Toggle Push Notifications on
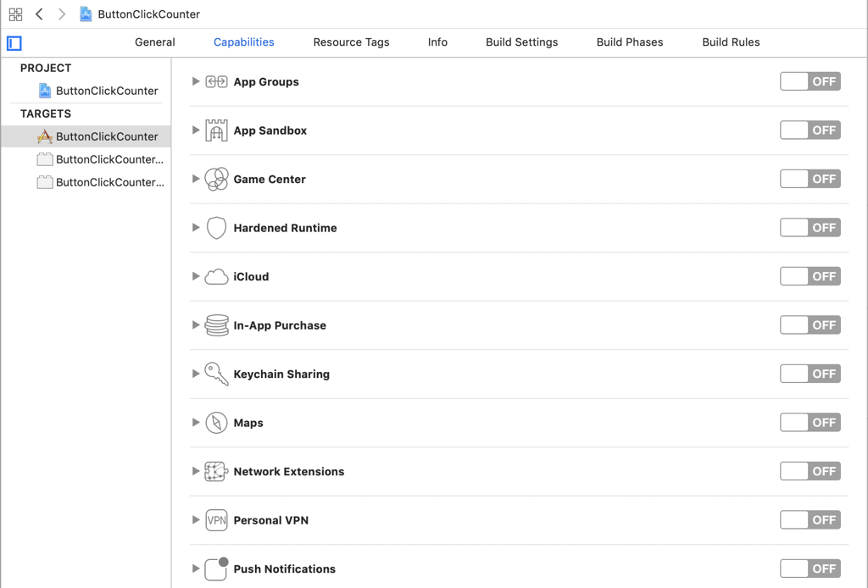Screen dimensions: 868x588 pos(810,569)
